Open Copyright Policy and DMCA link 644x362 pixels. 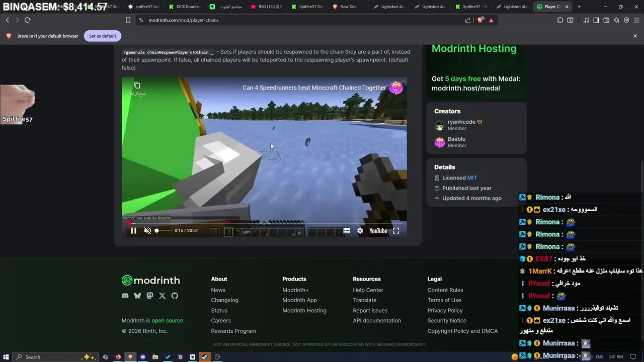tap(462, 331)
